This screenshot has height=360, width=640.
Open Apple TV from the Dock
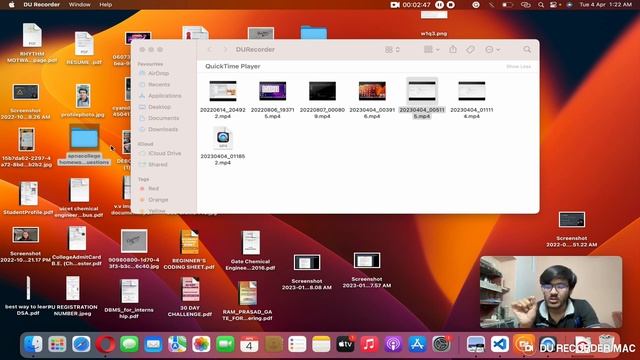pos(345,344)
